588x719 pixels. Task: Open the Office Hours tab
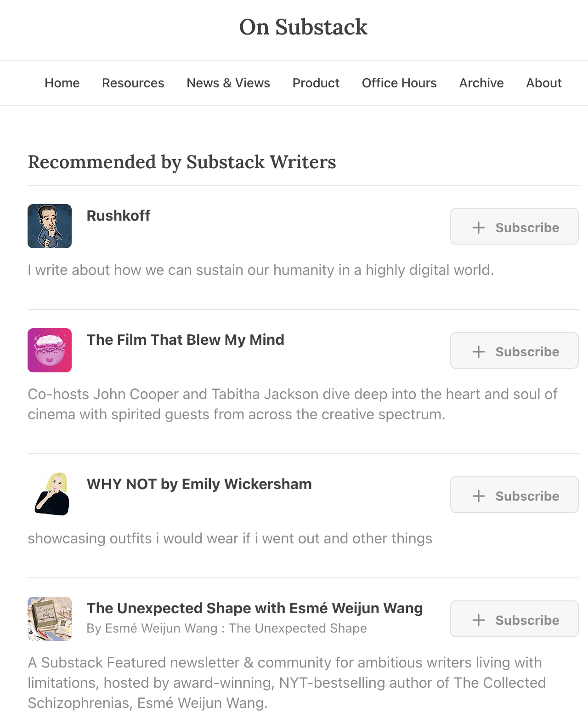(399, 83)
